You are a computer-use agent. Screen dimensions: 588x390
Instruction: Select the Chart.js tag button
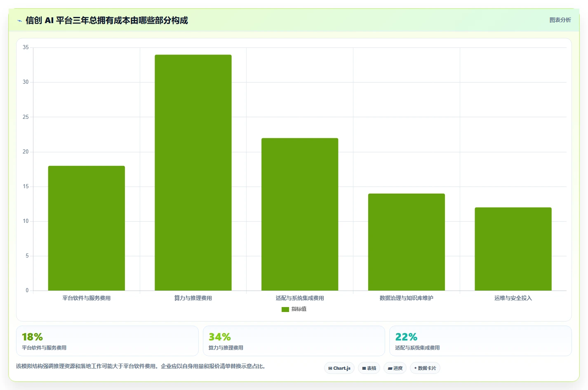click(339, 368)
